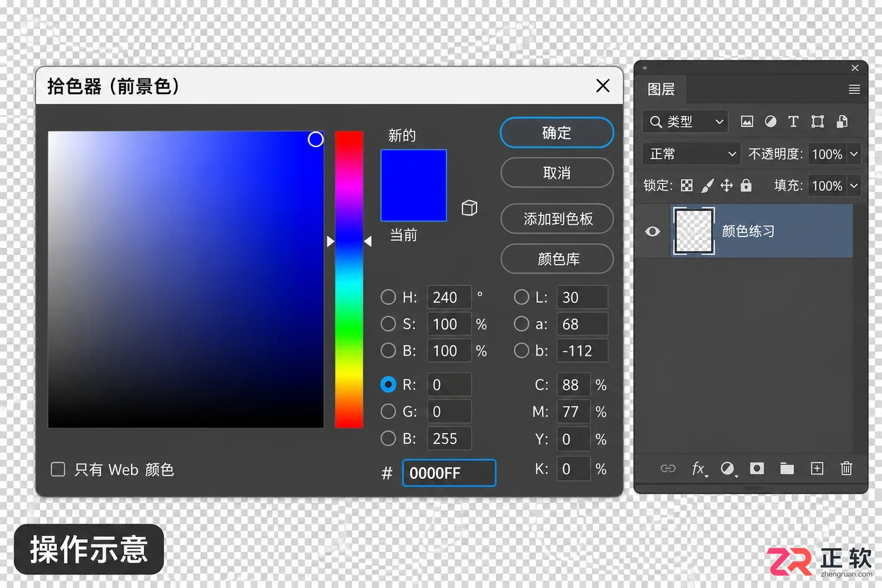Viewport: 882px width, 588px height.
Task: Click in the saturation-brightness color field
Action: click(x=186, y=279)
